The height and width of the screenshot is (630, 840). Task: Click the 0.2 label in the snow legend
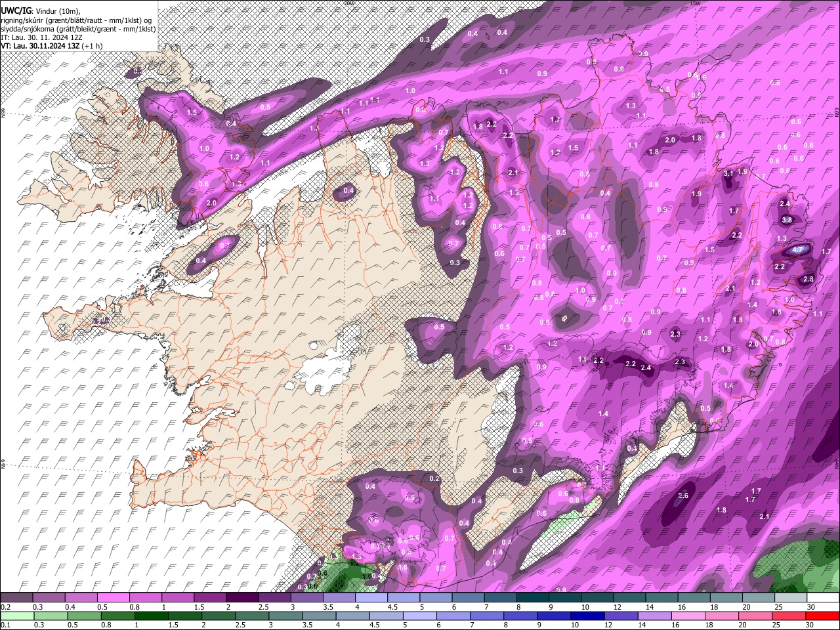(x=5, y=607)
